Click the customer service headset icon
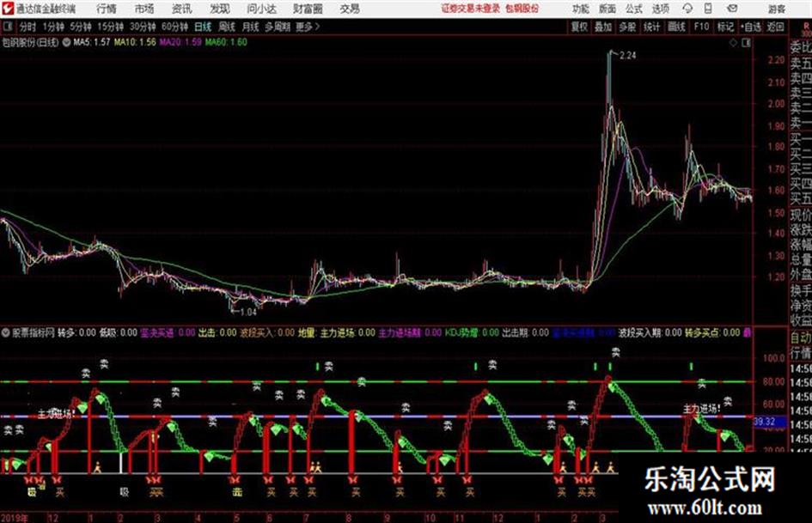Image resolution: width=812 pixels, height=523 pixels. tap(687, 9)
